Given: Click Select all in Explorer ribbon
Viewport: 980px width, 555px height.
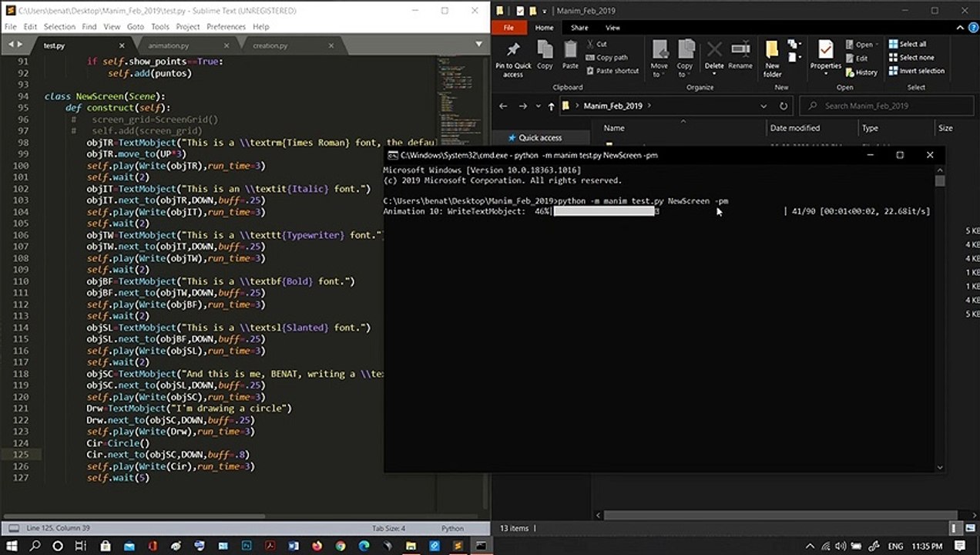Looking at the screenshot, I should [907, 44].
